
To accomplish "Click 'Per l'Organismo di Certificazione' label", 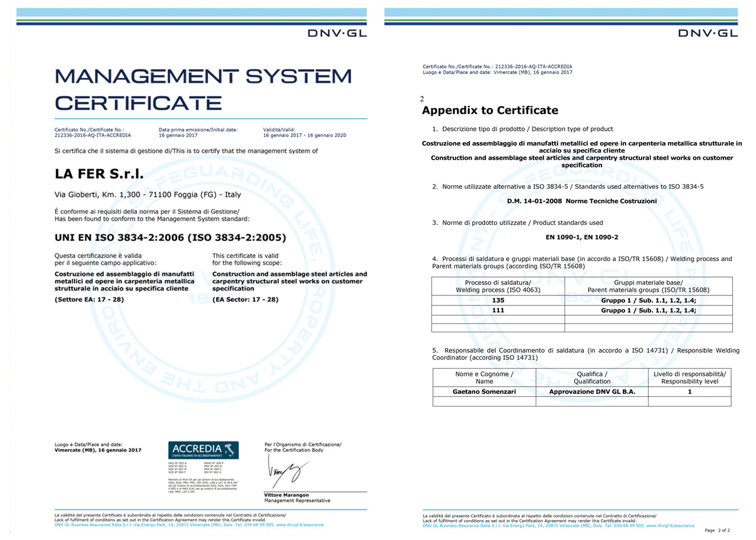I will tap(303, 444).
